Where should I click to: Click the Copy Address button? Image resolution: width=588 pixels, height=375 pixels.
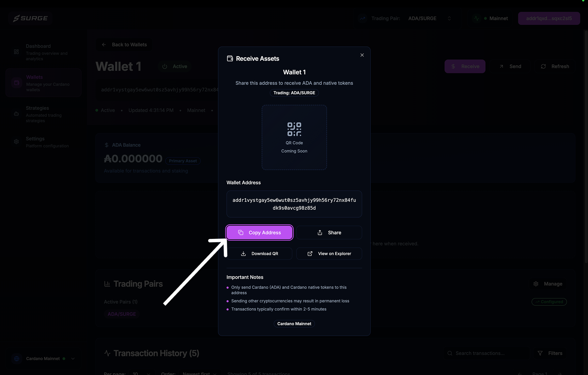(259, 233)
